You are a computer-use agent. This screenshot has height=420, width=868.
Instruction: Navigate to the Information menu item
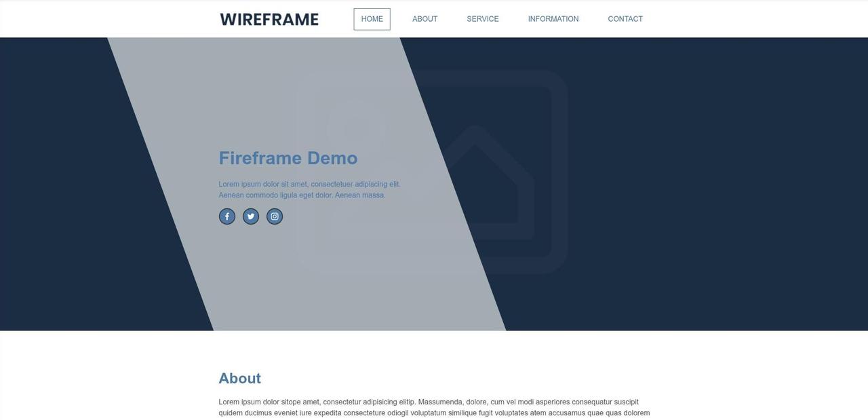tap(553, 19)
